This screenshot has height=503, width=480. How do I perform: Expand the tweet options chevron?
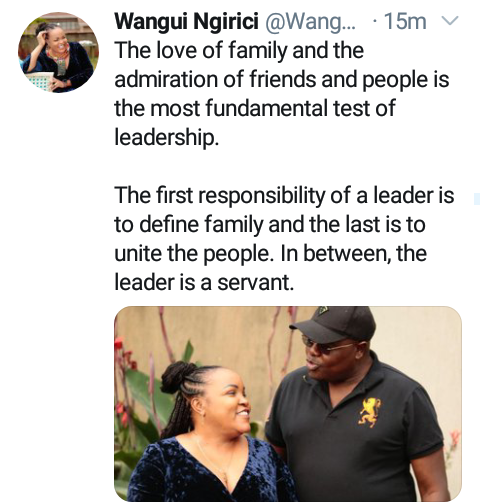450,21
